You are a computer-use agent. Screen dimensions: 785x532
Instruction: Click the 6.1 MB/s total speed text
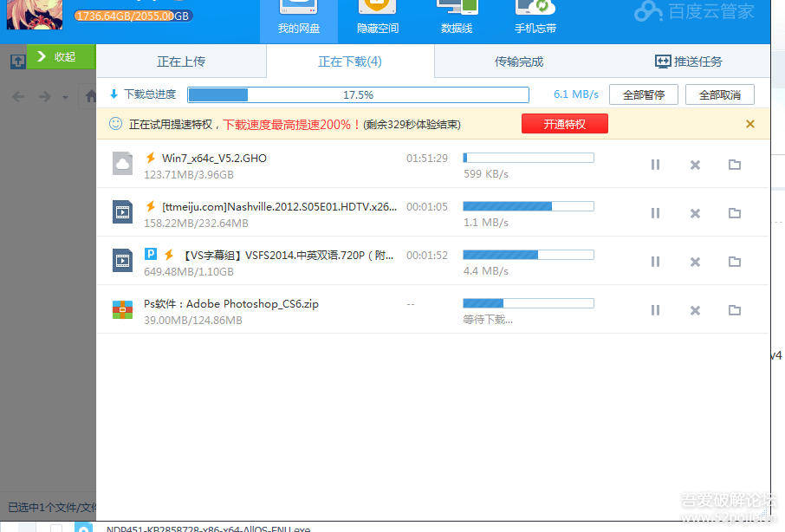click(575, 94)
